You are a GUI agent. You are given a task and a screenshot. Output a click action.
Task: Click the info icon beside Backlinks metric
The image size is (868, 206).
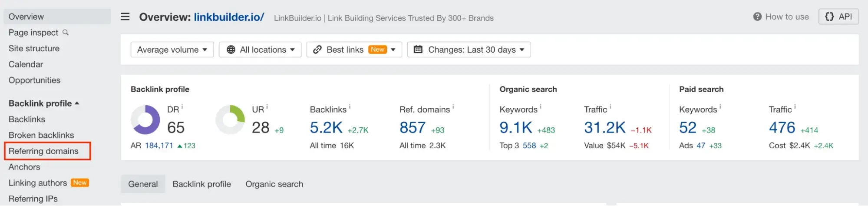point(350,107)
